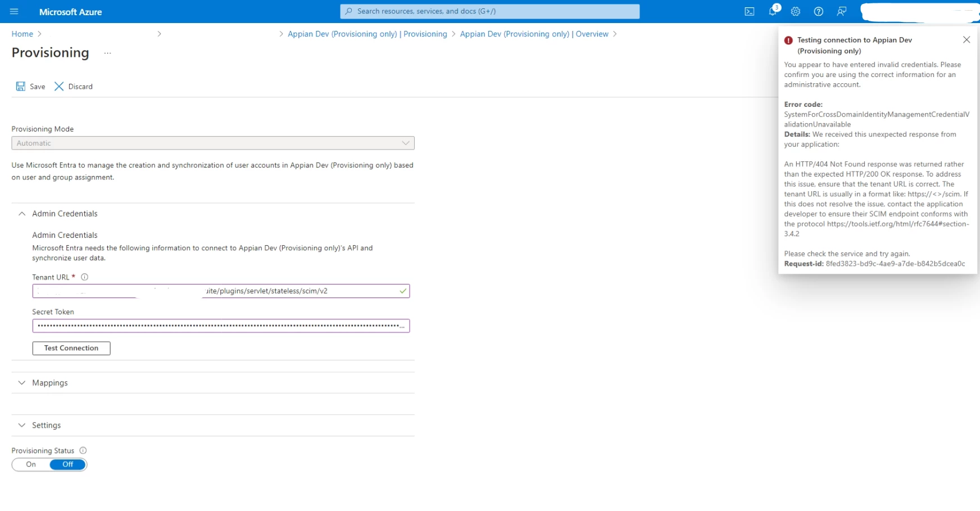Focus the Secret Token input field

coord(221,326)
